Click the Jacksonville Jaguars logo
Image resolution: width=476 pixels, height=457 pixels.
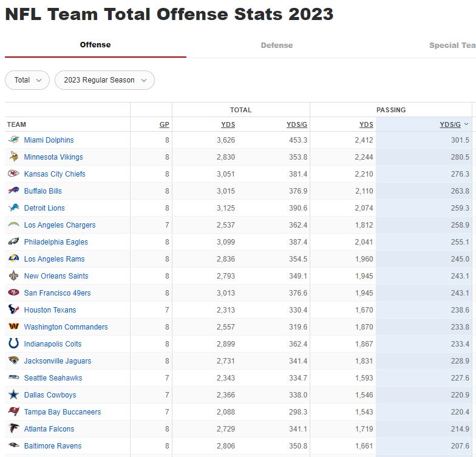[13, 361]
